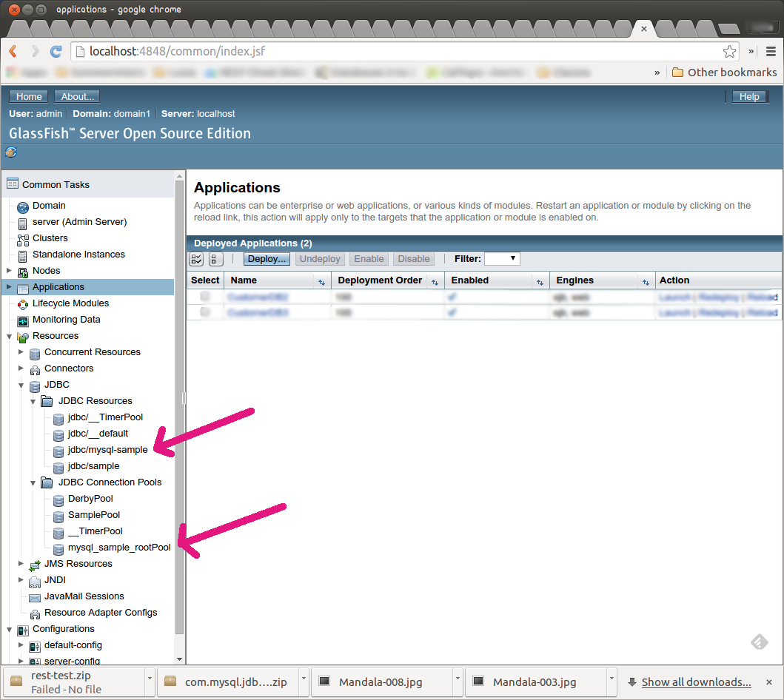Click the Common Tasks icon
The height and width of the screenshot is (700, 784).
point(13,184)
